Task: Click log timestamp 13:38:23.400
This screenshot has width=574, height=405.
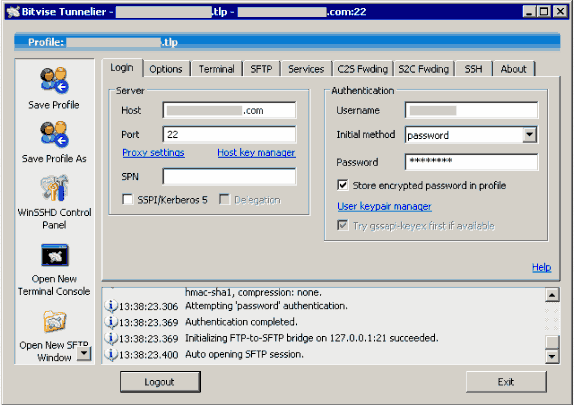Action: click(x=149, y=354)
